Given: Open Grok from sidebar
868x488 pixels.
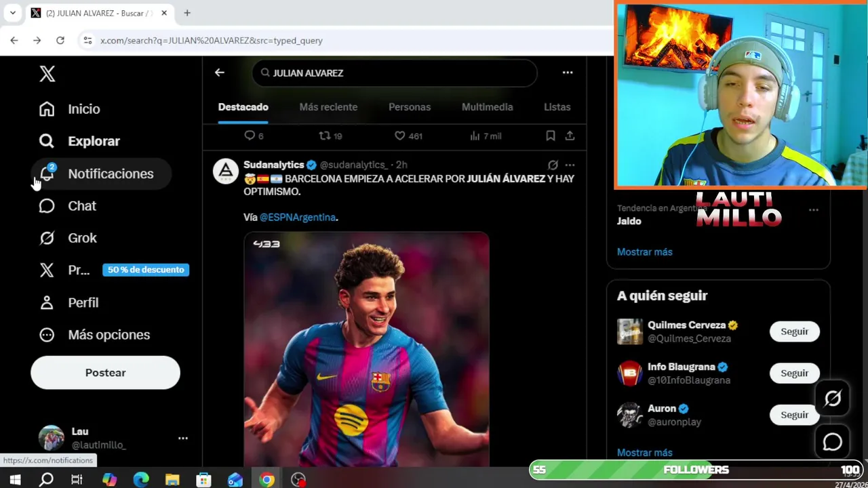Looking at the screenshot, I should click(x=68, y=238).
